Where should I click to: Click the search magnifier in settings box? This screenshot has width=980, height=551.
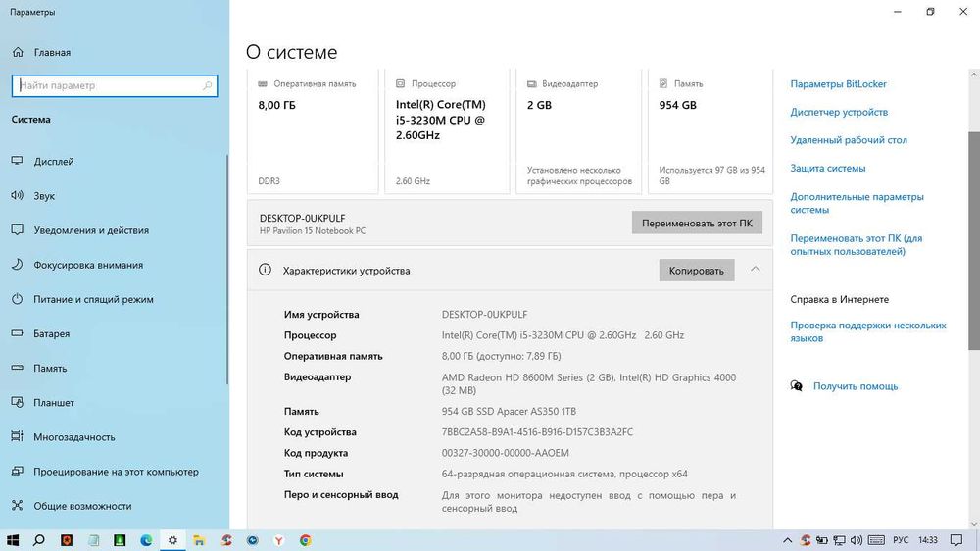[207, 85]
